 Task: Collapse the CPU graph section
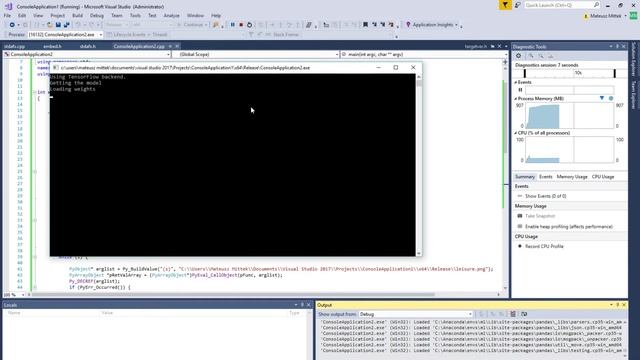pos(516,133)
